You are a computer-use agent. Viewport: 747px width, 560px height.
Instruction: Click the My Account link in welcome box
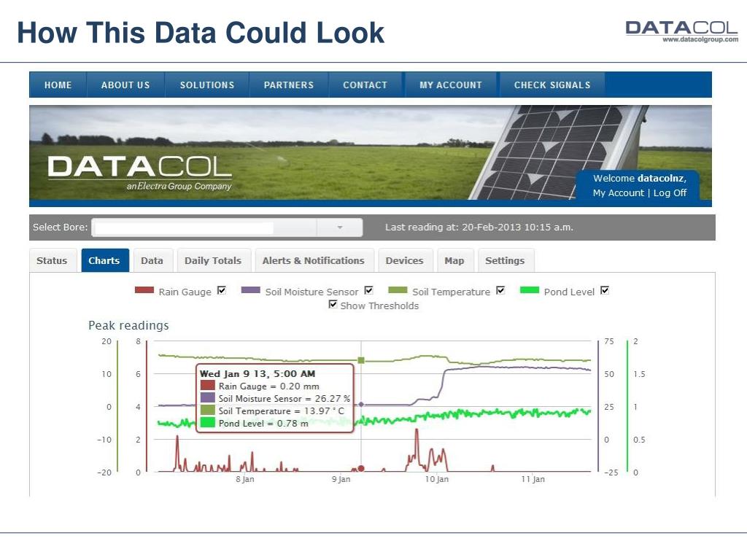coord(619,192)
